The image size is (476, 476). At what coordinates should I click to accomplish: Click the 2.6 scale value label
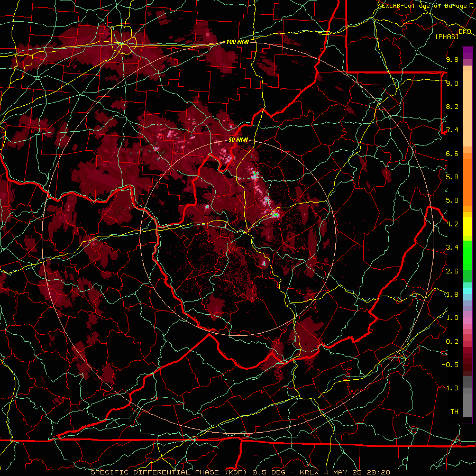452,271
